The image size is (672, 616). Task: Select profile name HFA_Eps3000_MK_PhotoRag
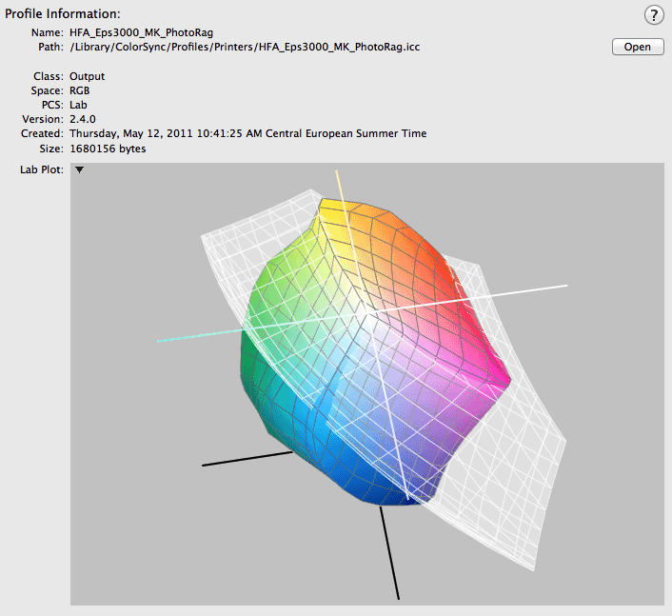click(x=142, y=32)
